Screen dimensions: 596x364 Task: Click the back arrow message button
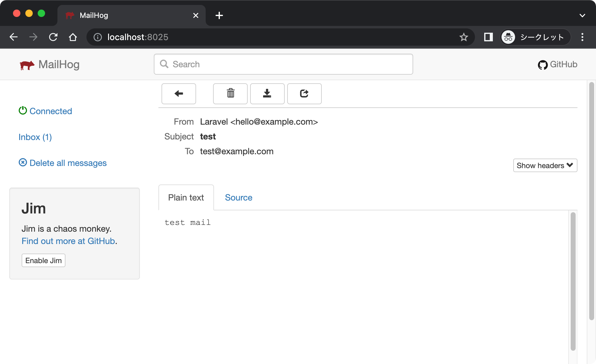click(x=178, y=93)
